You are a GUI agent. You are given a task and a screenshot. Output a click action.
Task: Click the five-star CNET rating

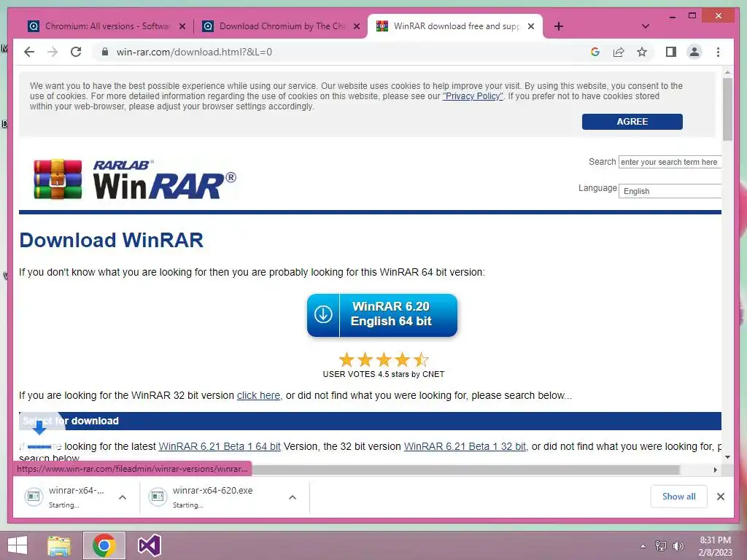(x=384, y=359)
